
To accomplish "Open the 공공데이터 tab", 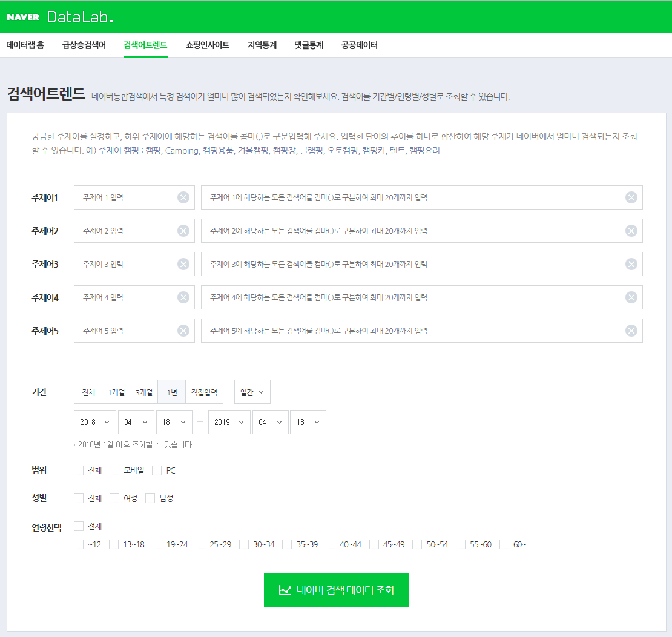I will [359, 45].
